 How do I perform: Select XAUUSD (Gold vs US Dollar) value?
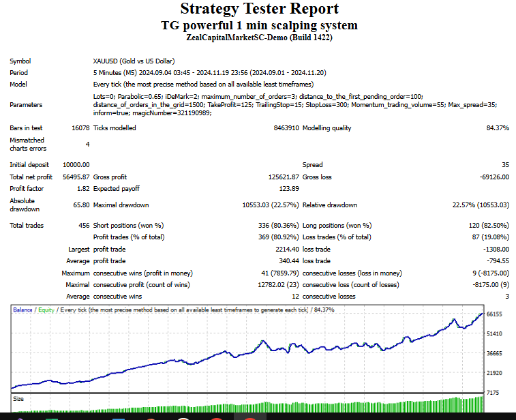(134, 61)
